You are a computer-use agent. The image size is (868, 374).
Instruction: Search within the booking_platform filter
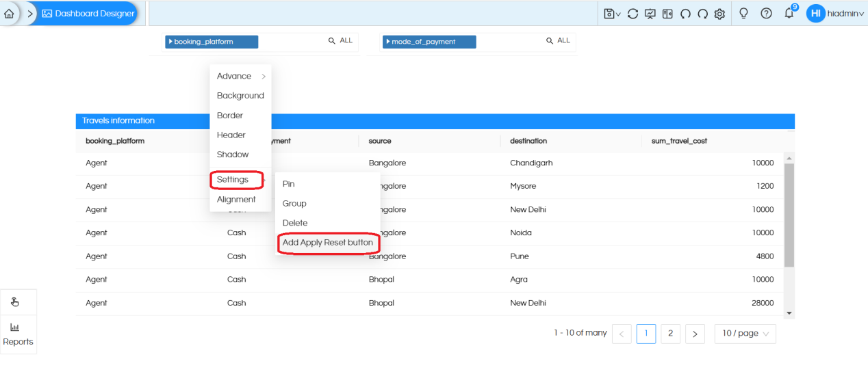(x=332, y=41)
